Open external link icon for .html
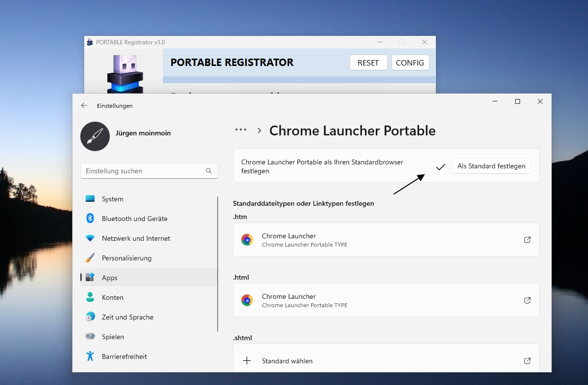The image size is (588, 385). 527,300
